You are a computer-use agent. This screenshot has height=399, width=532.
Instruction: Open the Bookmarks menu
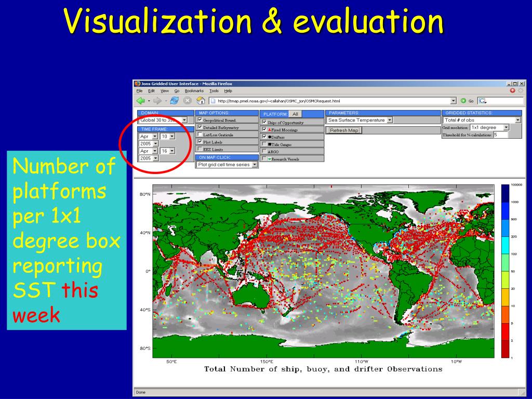pyautogui.click(x=194, y=91)
